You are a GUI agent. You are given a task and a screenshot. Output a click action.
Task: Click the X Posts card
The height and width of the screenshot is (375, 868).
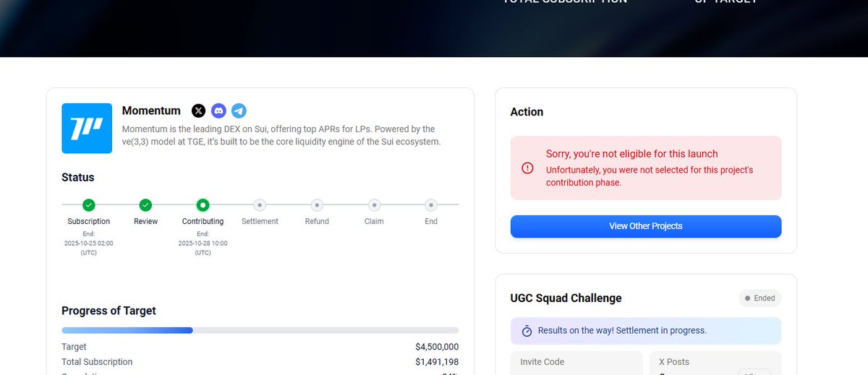pos(715,363)
